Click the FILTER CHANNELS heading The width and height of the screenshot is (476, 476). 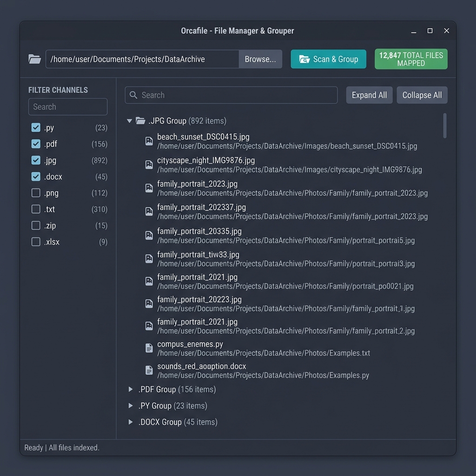pyautogui.click(x=58, y=90)
